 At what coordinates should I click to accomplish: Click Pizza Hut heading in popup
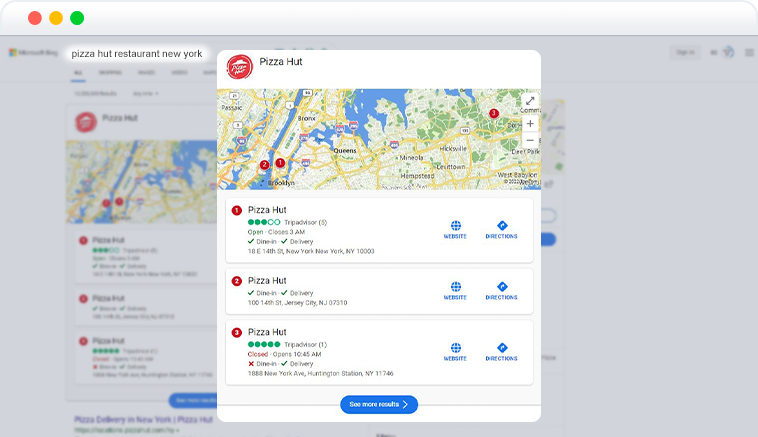(281, 61)
